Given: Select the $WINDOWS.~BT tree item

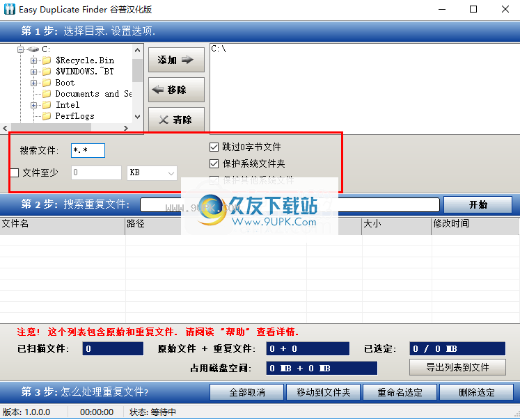Looking at the screenshot, I should (x=85, y=72).
